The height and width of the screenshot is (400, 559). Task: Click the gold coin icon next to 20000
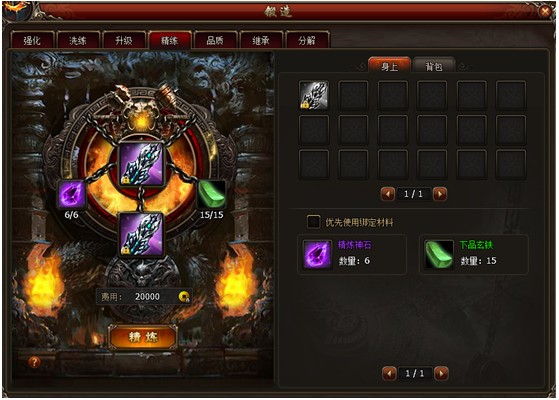point(184,297)
